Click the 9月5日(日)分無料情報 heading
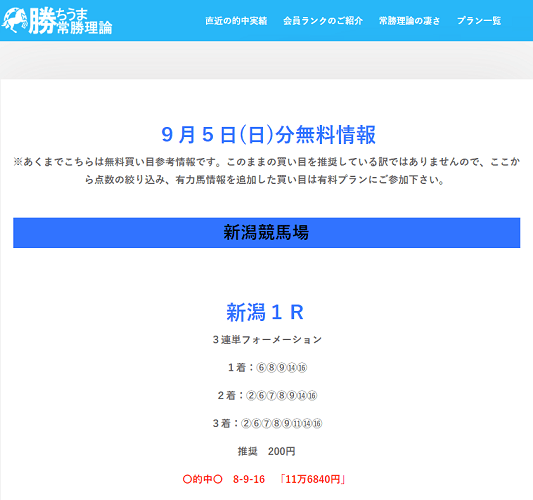This screenshot has width=533, height=500. coord(268,135)
